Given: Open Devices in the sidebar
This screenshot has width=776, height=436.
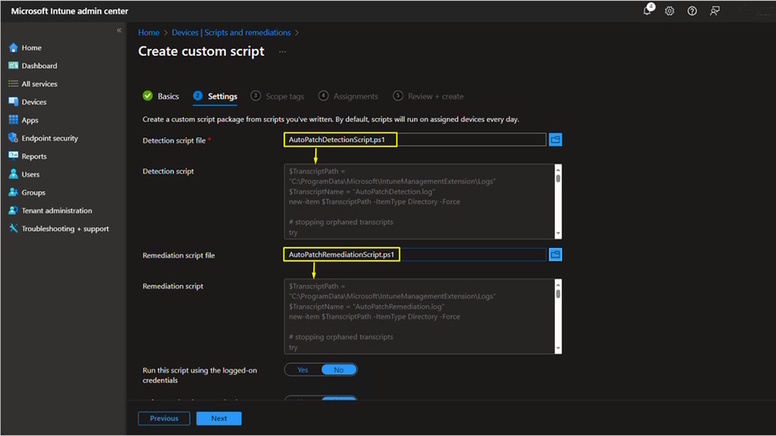Looking at the screenshot, I should point(34,101).
